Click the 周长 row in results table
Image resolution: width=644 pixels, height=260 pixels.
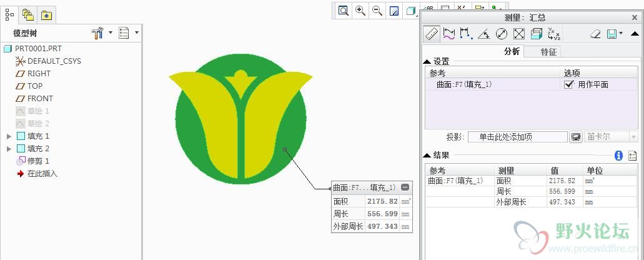pos(532,191)
